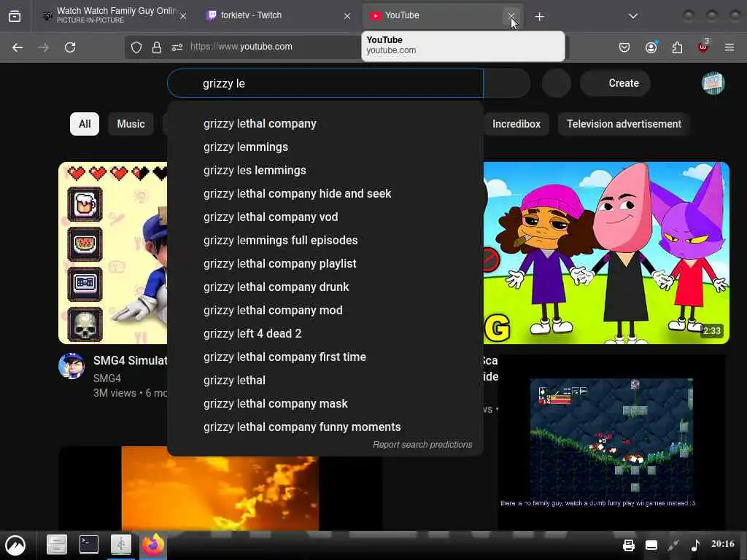The height and width of the screenshot is (560, 747).
Task: Choose 'grizzy lethal company playlist' suggestion
Action: pyautogui.click(x=325, y=264)
